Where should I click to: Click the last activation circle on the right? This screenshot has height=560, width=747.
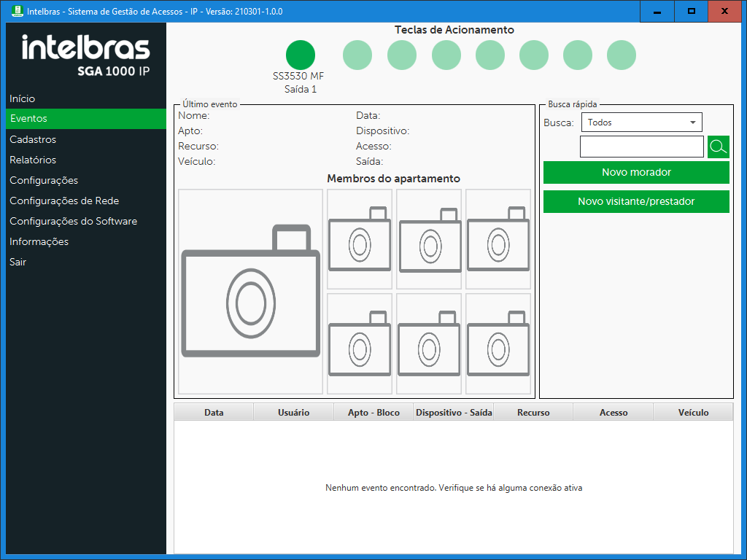622,55
